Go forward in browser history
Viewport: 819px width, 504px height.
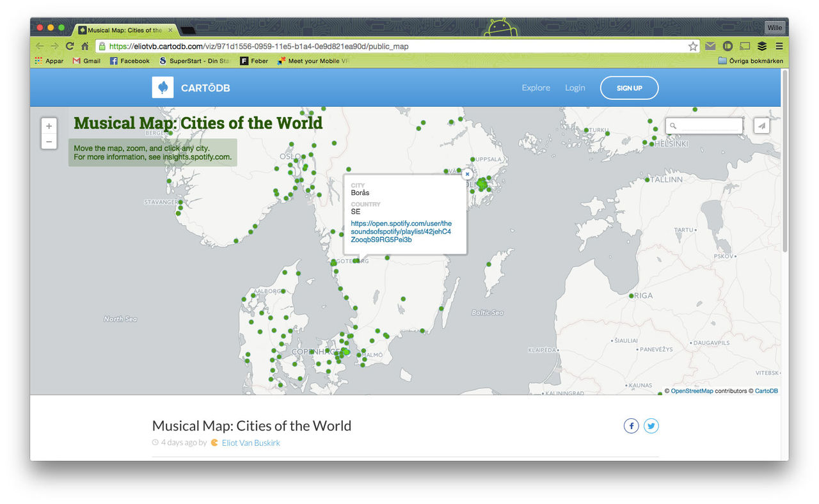pos(55,46)
